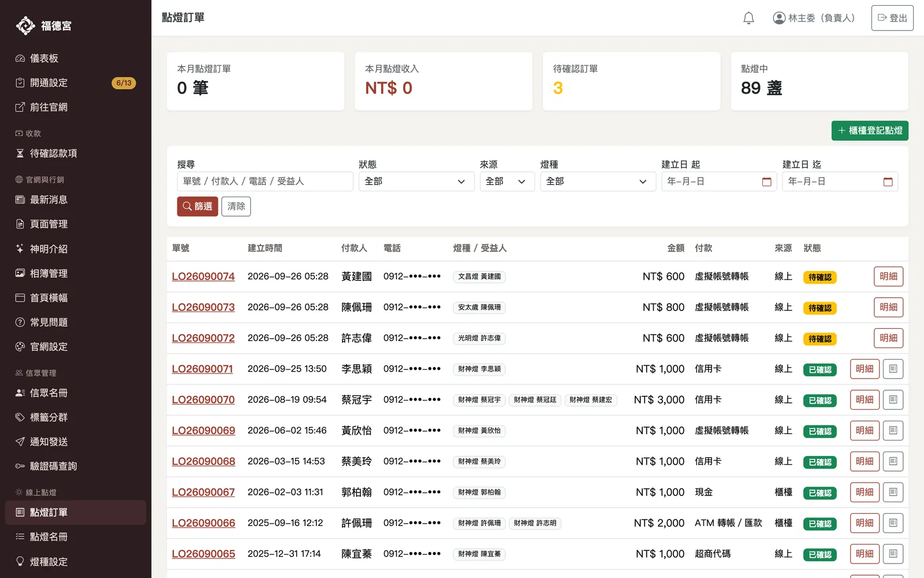This screenshot has width=924, height=578.
Task: Open order link LO26090073
Action: [x=203, y=307]
